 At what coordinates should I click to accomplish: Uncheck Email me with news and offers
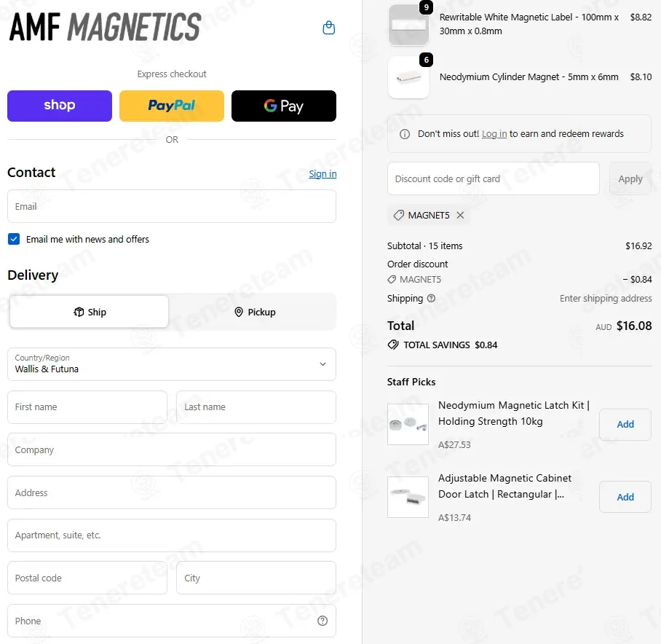click(14, 239)
